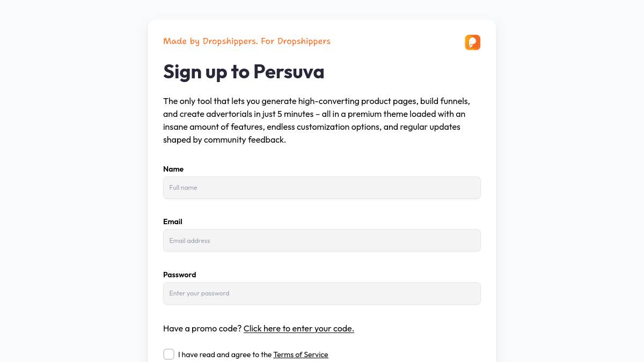The height and width of the screenshot is (362, 644).
Task: Focus the password entry field
Action: click(x=322, y=293)
